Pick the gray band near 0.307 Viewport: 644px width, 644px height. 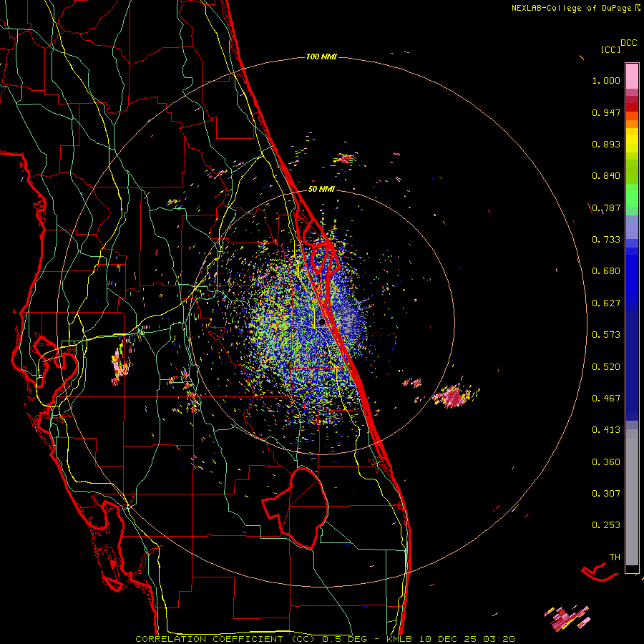pos(632,497)
